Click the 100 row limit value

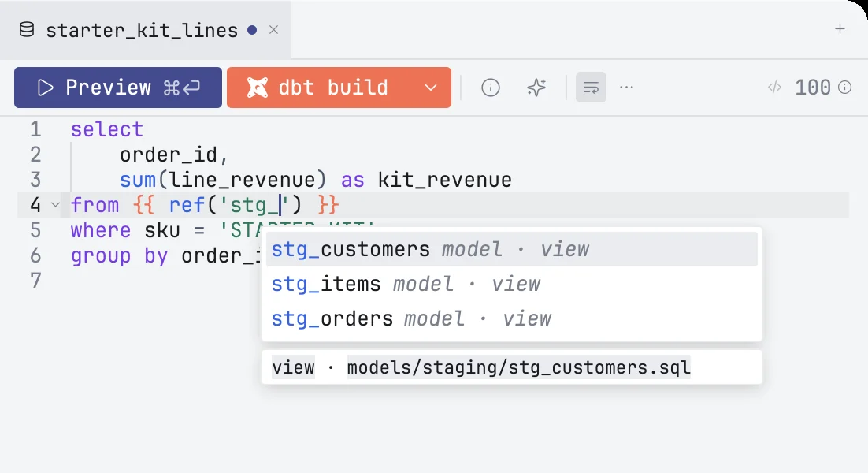[x=813, y=88]
